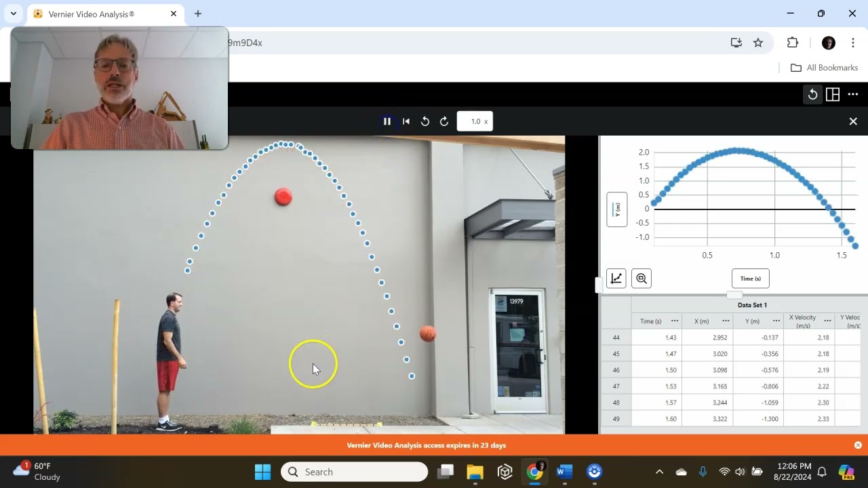The image size is (868, 488).
Task: Click the taskbar Search box
Action: tap(355, 472)
